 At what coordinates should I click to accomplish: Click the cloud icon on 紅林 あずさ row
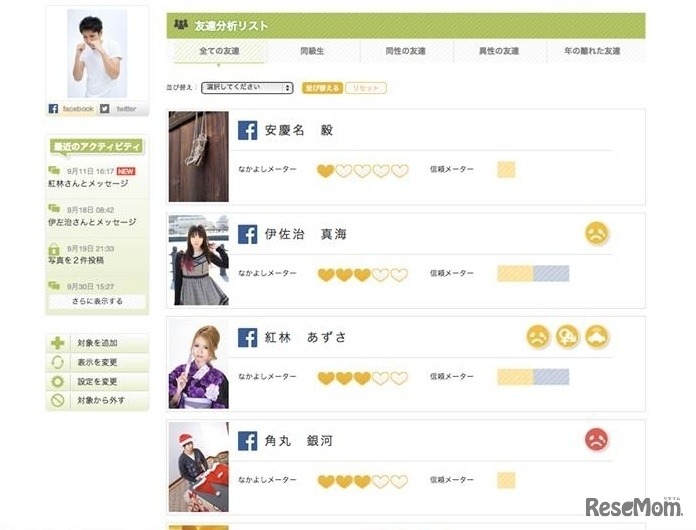tap(597, 336)
